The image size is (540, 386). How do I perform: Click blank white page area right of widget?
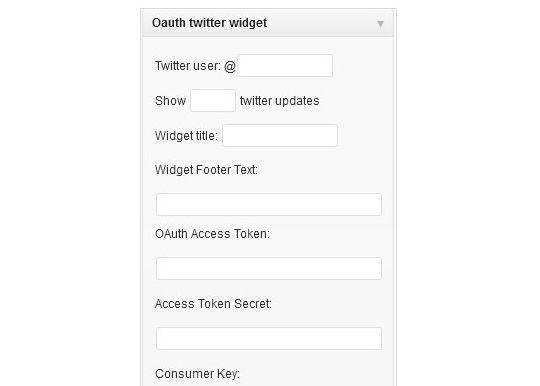468,193
